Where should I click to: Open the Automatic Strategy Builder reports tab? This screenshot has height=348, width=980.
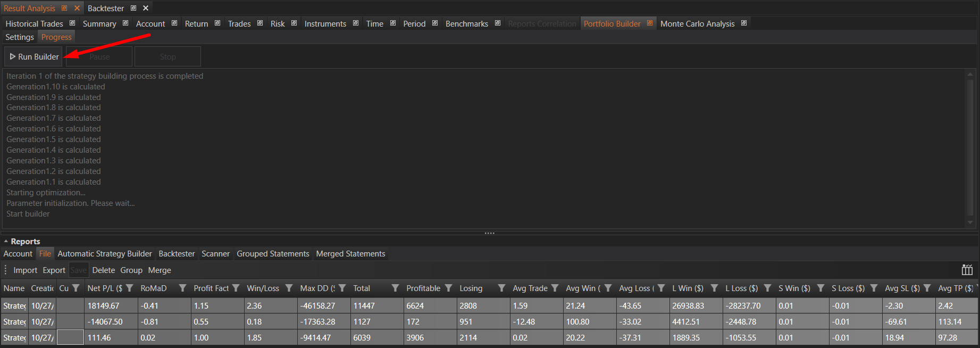pyautogui.click(x=104, y=254)
